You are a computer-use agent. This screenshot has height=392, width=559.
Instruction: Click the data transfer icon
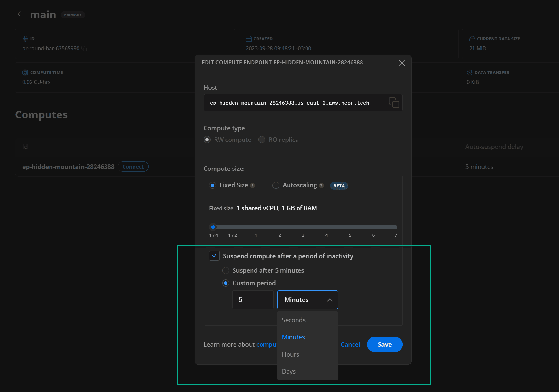coord(470,72)
